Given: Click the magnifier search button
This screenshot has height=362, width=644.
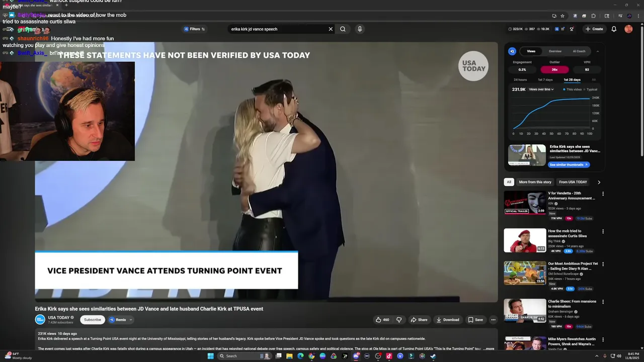Looking at the screenshot, I should [343, 29].
